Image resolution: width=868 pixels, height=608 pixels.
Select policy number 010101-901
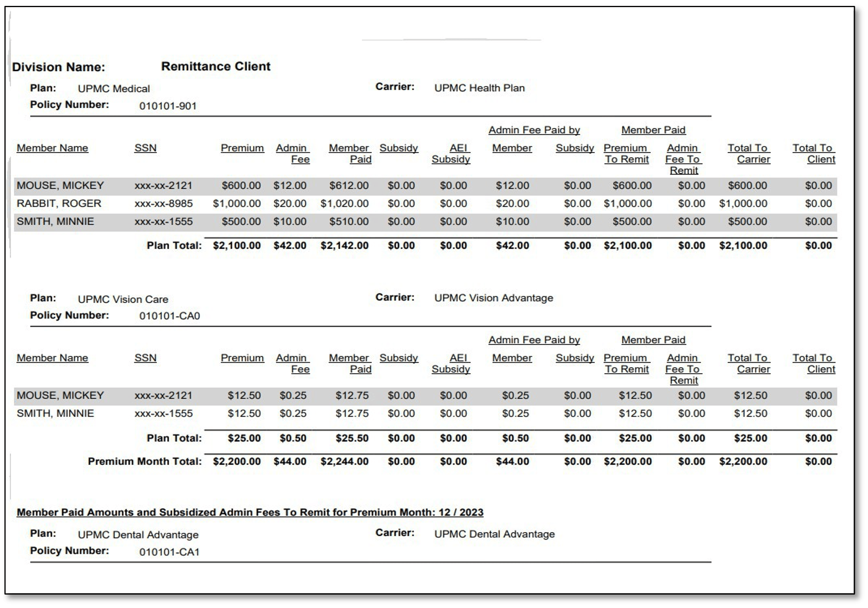[x=168, y=106]
